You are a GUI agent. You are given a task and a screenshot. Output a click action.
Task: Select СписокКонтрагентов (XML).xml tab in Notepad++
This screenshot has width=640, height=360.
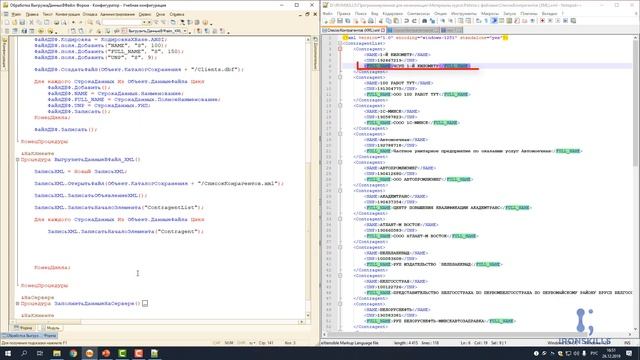pyautogui.click(x=354, y=30)
